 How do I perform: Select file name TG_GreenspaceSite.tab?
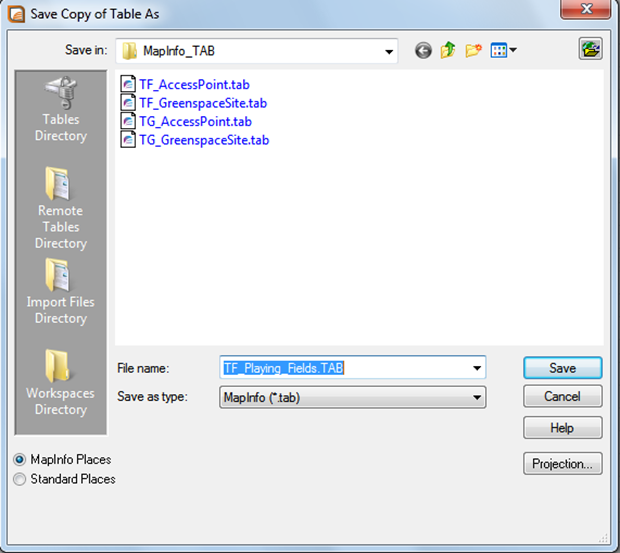point(204,140)
